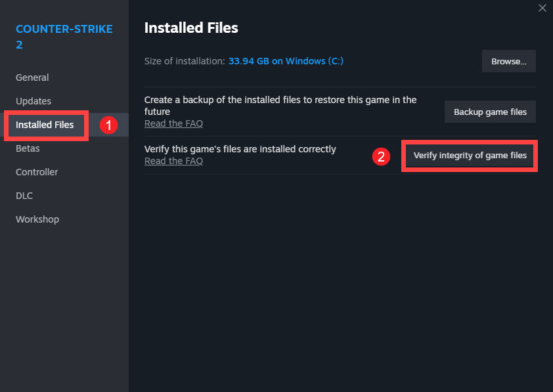Screen dimensions: 553x392
Task: Open the General settings tab
Action: click(x=32, y=77)
